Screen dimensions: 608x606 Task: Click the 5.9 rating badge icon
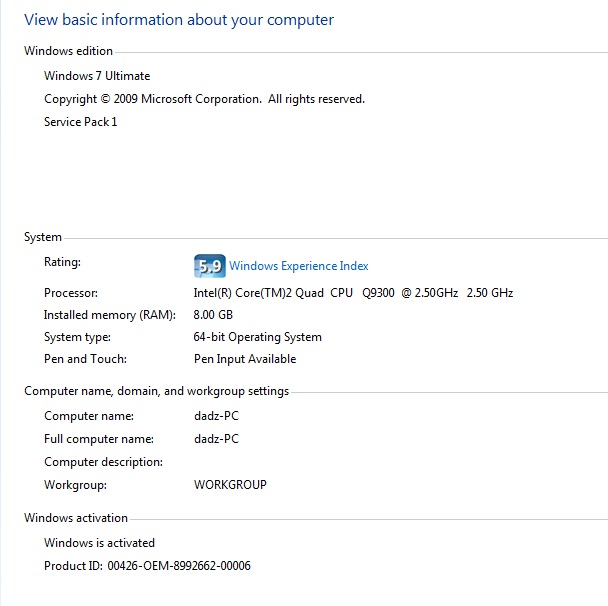[209, 266]
